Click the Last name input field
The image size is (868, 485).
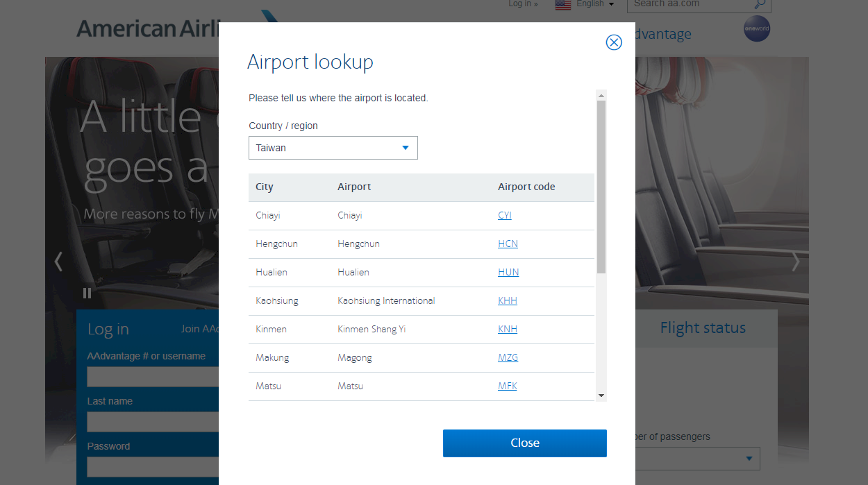[153, 422]
